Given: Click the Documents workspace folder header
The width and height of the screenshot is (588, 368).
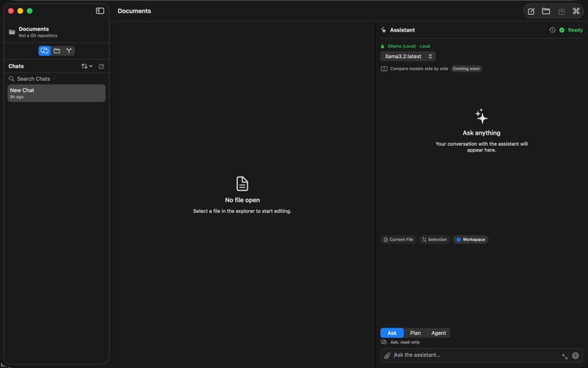Looking at the screenshot, I should click(x=57, y=32).
